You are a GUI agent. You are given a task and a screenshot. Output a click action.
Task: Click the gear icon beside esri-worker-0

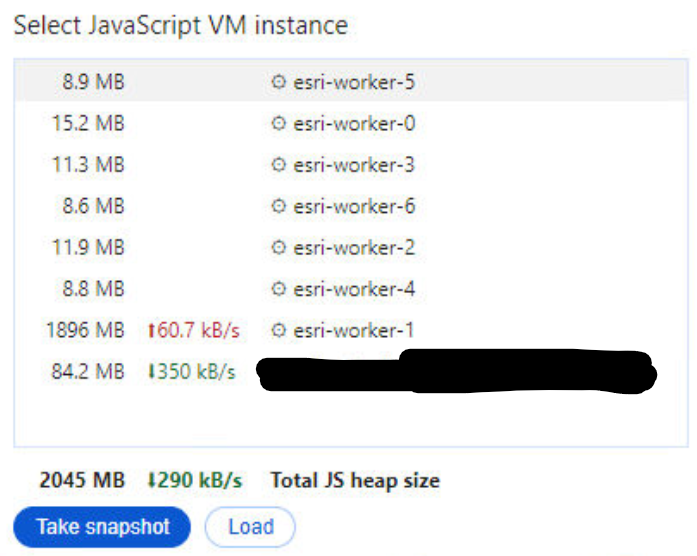coord(278,124)
